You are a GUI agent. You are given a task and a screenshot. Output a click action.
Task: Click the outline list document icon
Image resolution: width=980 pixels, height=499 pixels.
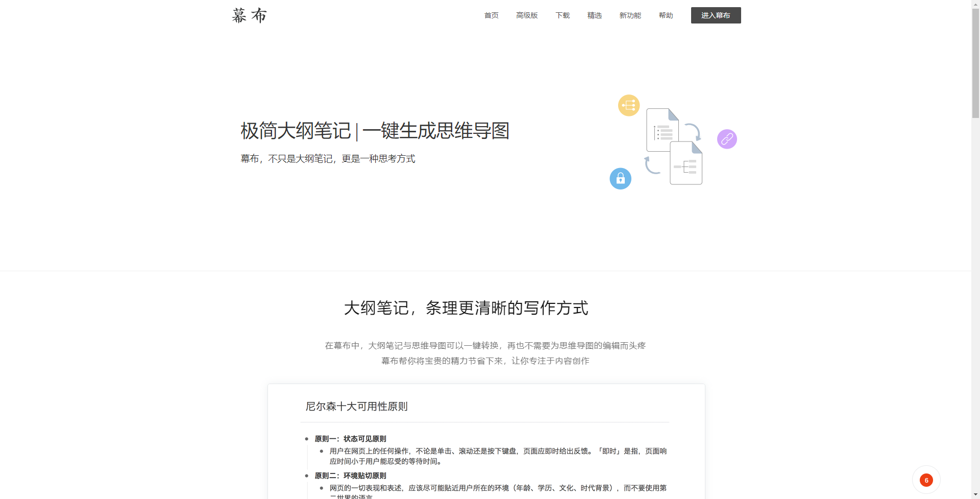coord(661,130)
